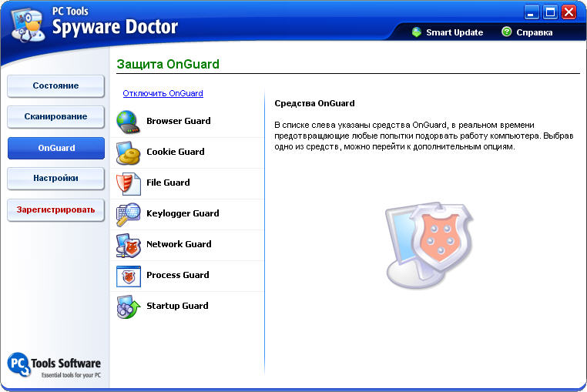
Task: Select the Cookie Guard label
Action: (175, 152)
